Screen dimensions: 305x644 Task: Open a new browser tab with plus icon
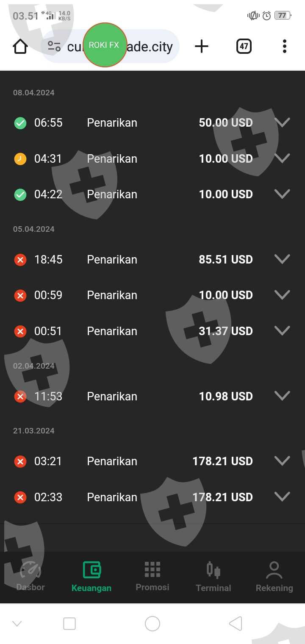[202, 46]
